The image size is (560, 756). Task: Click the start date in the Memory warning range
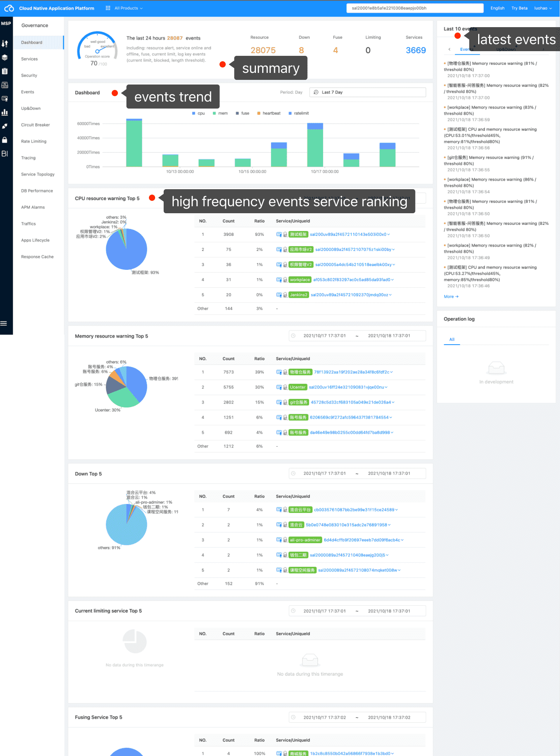click(x=325, y=336)
